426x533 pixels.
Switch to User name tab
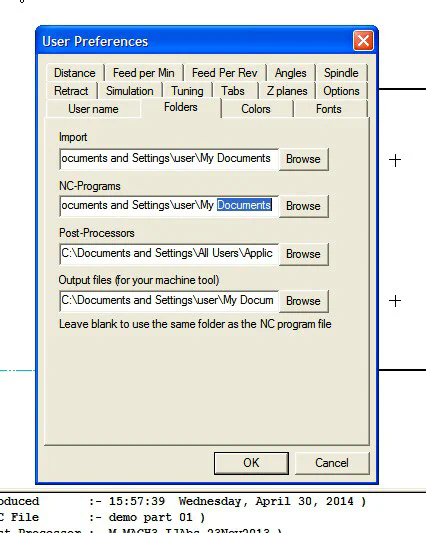[93, 109]
